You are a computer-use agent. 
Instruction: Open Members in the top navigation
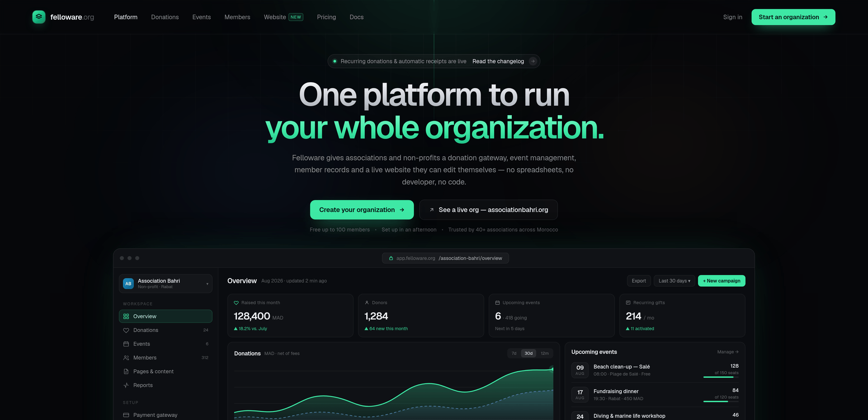point(237,17)
